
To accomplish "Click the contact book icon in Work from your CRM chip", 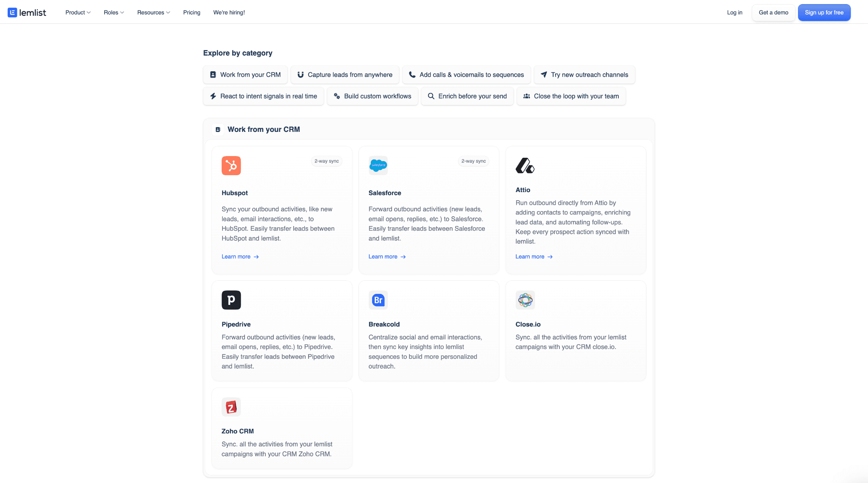I will 213,75.
